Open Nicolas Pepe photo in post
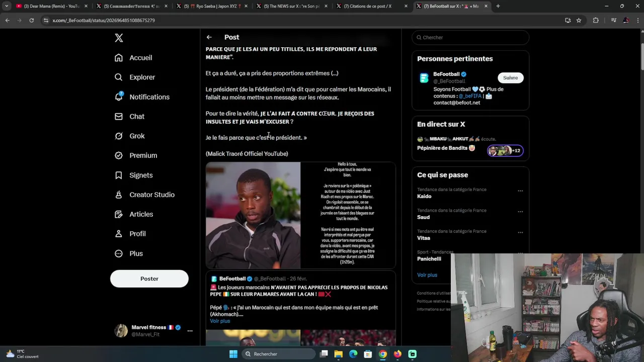This screenshot has height=362, width=644. [x=253, y=215]
